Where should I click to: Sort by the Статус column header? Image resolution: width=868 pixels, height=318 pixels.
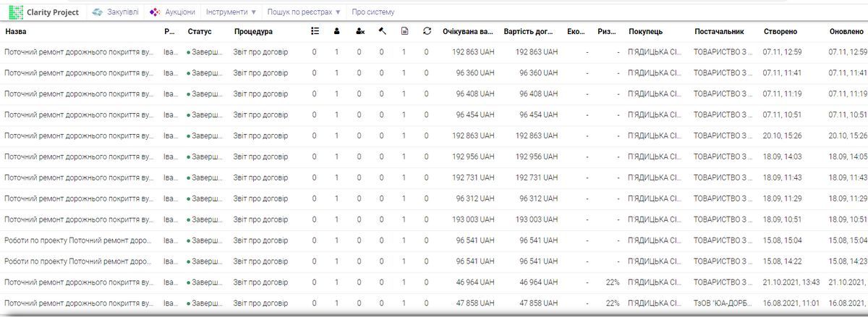coord(199,32)
